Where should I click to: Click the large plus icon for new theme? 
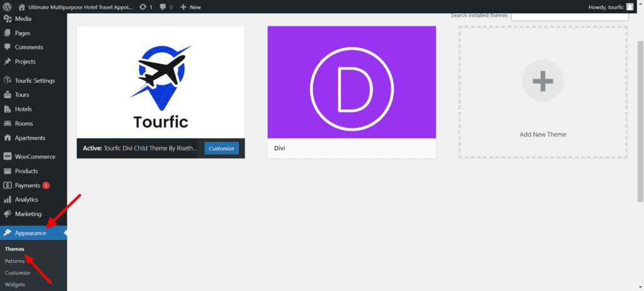pyautogui.click(x=543, y=81)
